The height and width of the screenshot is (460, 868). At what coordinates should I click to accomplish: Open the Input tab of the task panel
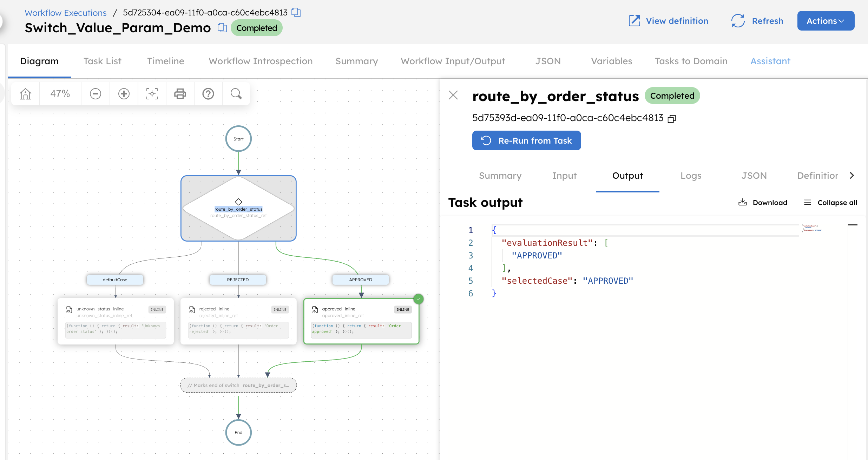564,176
